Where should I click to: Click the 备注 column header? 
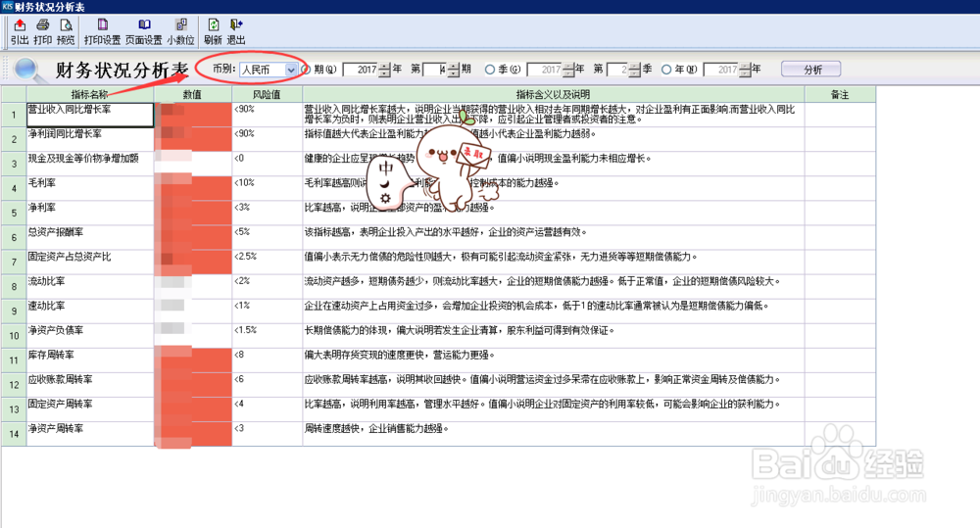pos(840,94)
